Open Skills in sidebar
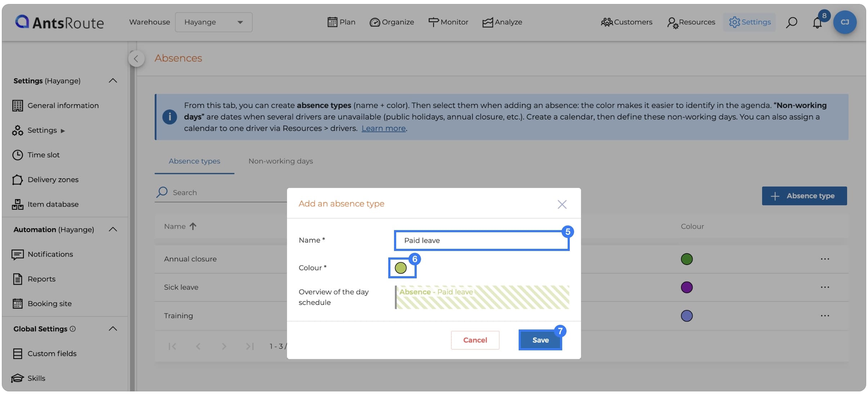 28,378
